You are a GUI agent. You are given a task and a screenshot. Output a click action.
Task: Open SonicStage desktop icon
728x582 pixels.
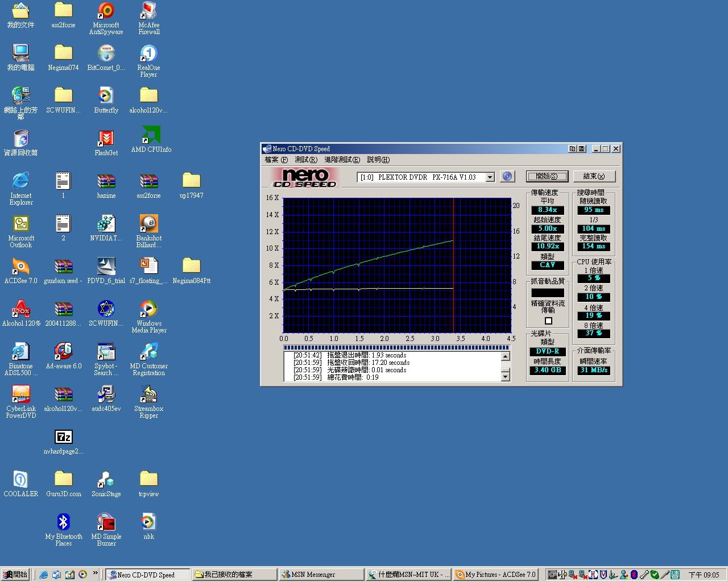[x=106, y=484]
